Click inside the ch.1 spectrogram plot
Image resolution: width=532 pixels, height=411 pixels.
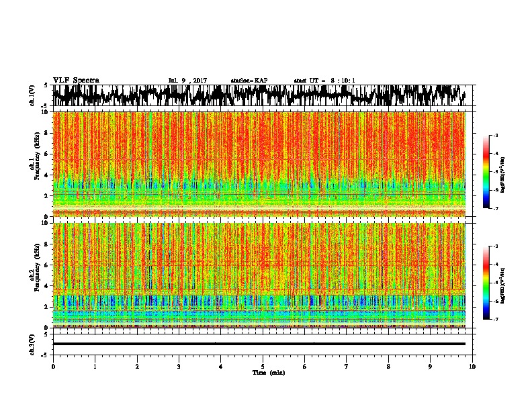point(262,164)
